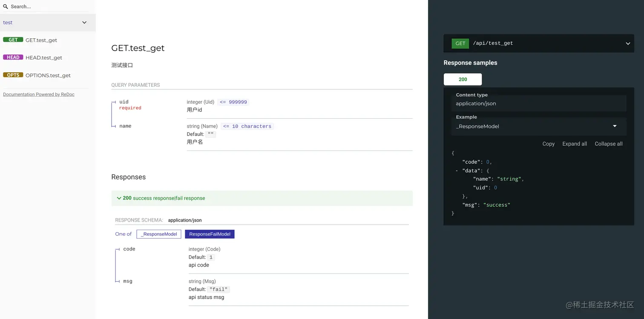Click the green GET badge in sidebar

click(13, 40)
